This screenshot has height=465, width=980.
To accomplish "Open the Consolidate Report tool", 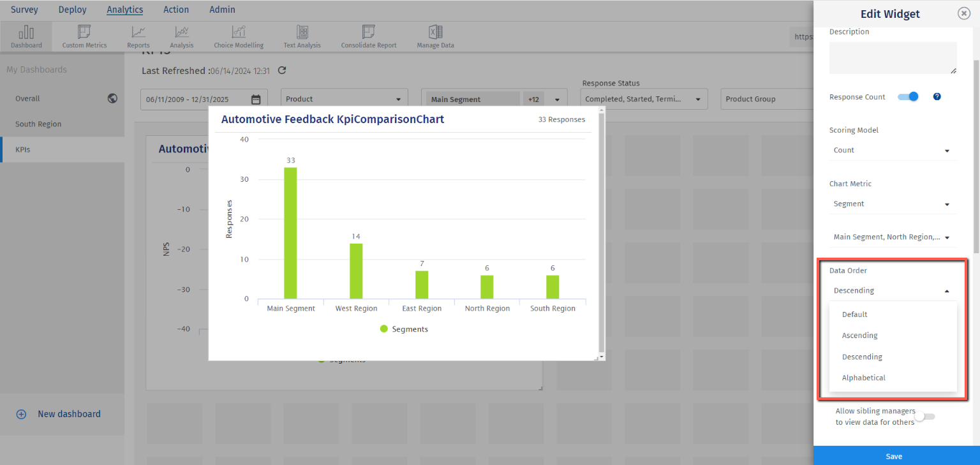I will click(368, 36).
